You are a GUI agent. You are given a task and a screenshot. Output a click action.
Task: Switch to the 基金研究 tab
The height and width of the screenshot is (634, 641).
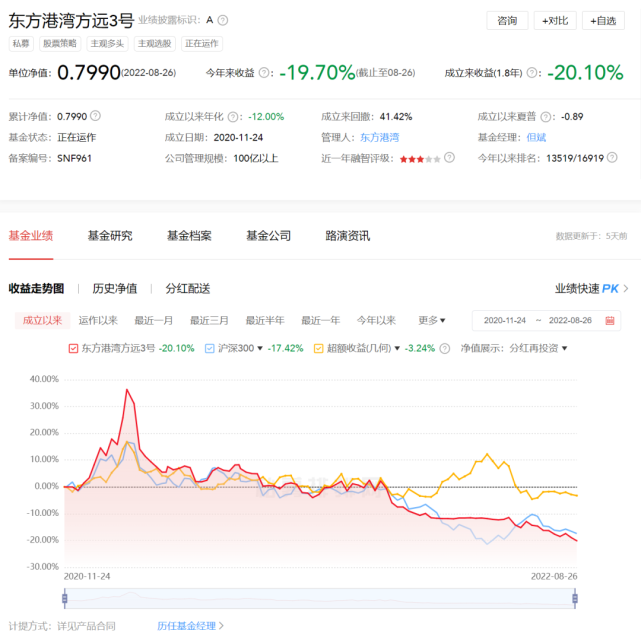pos(110,236)
